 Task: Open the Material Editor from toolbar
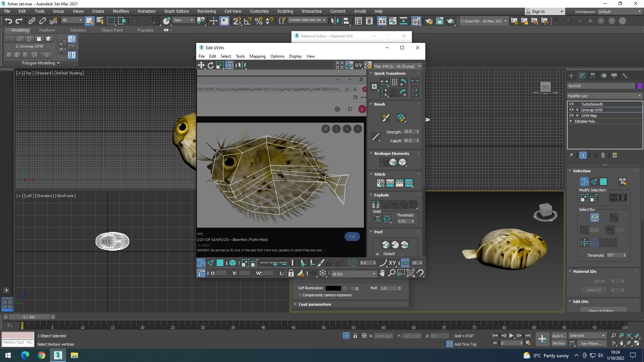416,21
